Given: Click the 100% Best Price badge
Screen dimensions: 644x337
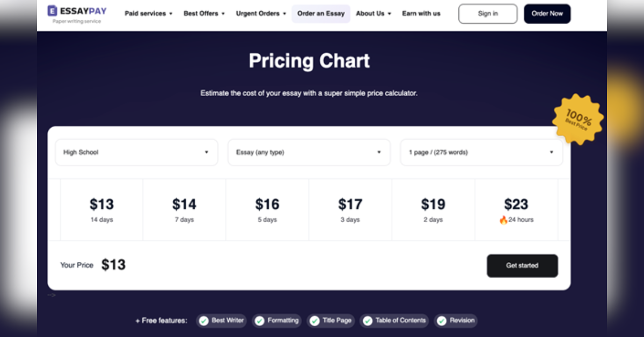Looking at the screenshot, I should 578,120.
